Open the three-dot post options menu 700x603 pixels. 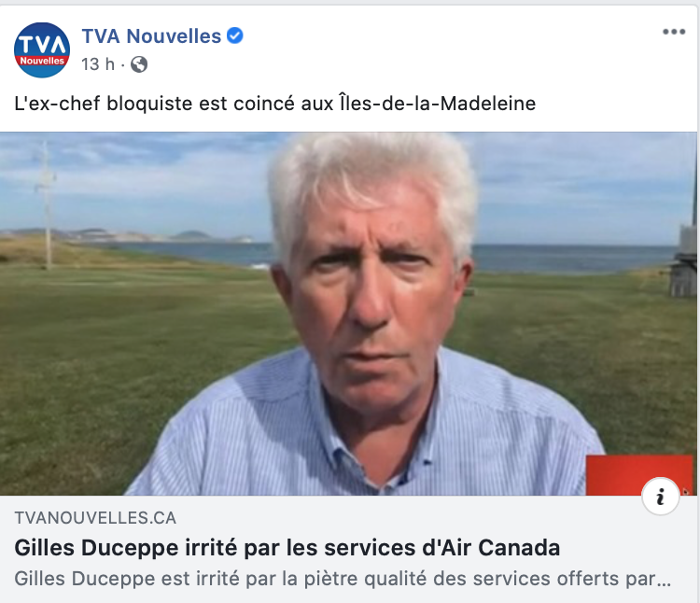point(674,32)
